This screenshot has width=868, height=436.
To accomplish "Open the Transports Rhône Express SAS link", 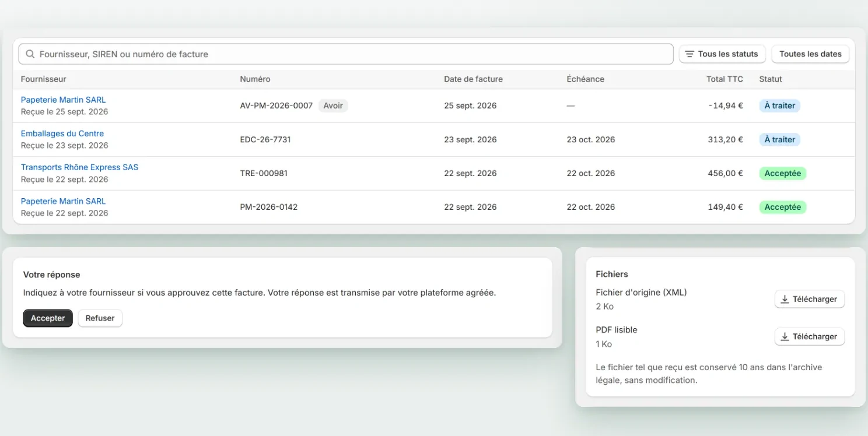I will coord(80,167).
